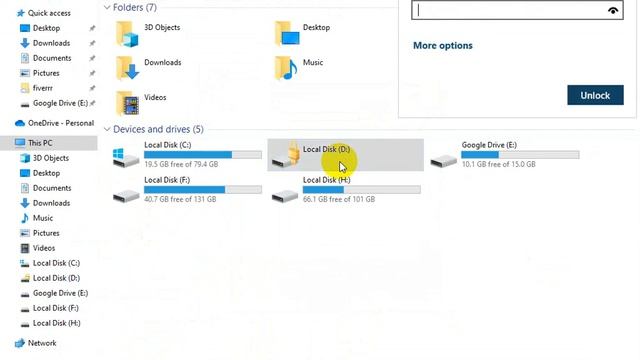Open Documents under Quick access
Viewport: 640px width, 360px height.
pyautogui.click(x=52, y=58)
